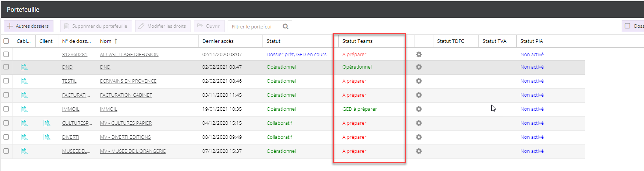644x171 pixels.
Task: Click client document icon in DIVERTI row
Action: click(47, 137)
